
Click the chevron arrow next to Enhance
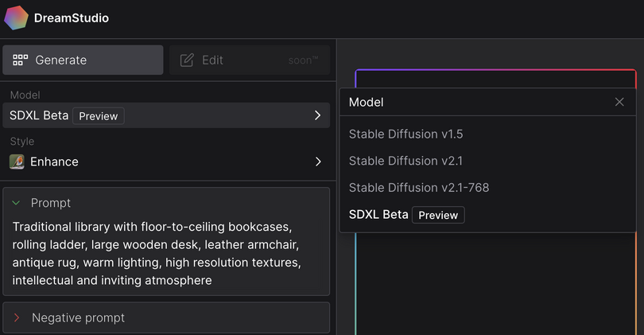[x=318, y=162]
